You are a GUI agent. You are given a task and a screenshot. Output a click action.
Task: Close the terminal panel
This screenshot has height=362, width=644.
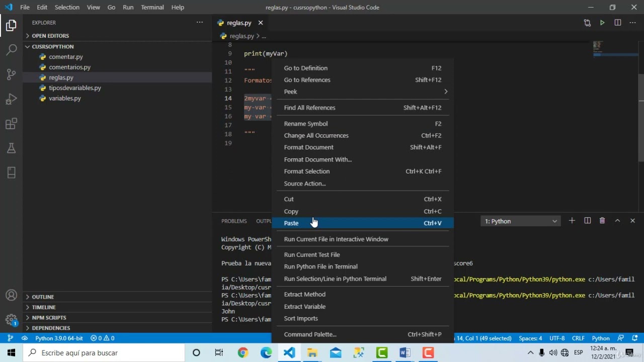[x=632, y=221]
